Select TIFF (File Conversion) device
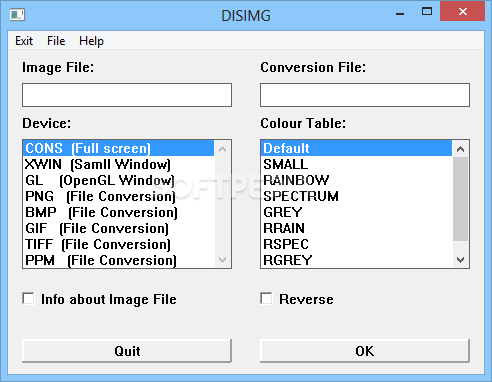The width and height of the screenshot is (492, 382). point(118,244)
